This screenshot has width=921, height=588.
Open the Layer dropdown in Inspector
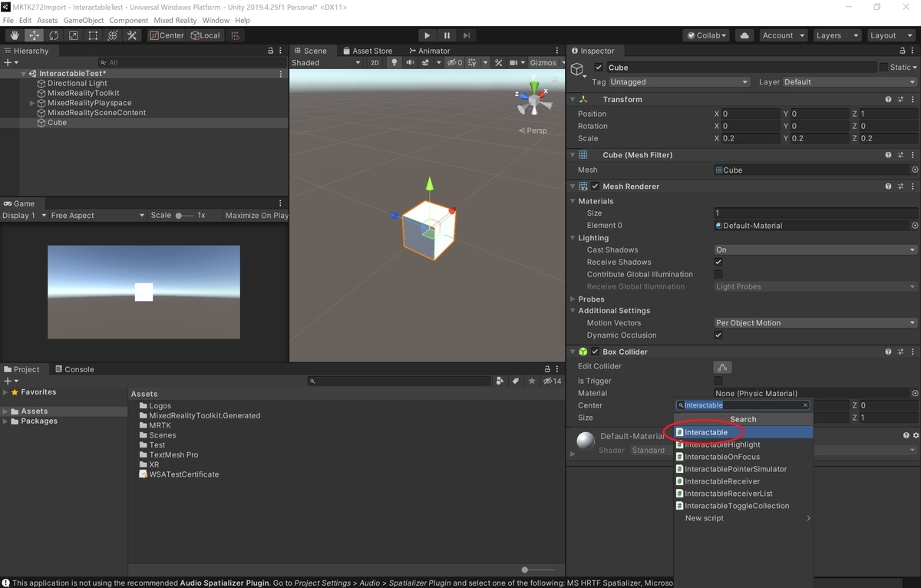click(850, 82)
